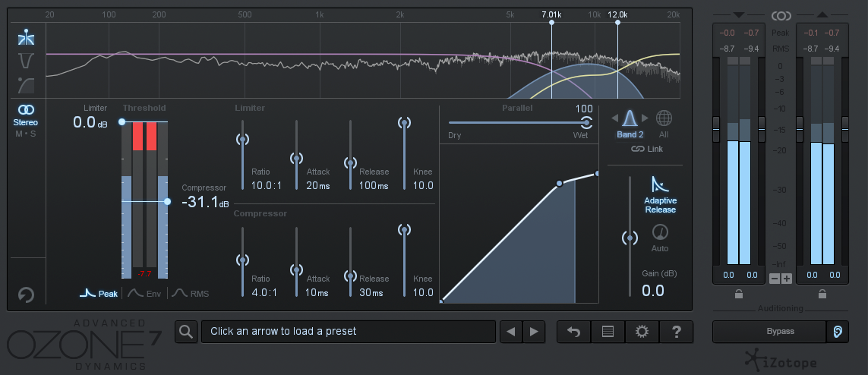Image resolution: width=868 pixels, height=375 pixels.
Task: Click the Bypass button
Action: coord(781,331)
